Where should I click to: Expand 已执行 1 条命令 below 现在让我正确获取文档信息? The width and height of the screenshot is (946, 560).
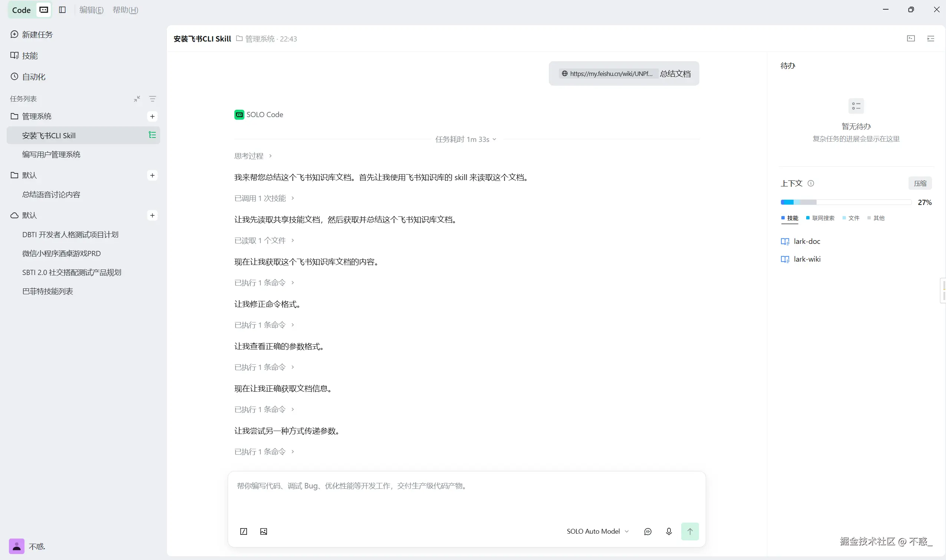pos(264,410)
